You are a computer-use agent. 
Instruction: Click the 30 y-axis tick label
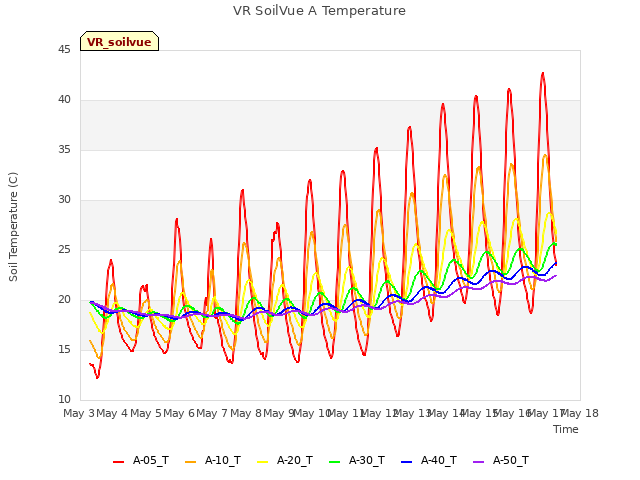point(64,199)
